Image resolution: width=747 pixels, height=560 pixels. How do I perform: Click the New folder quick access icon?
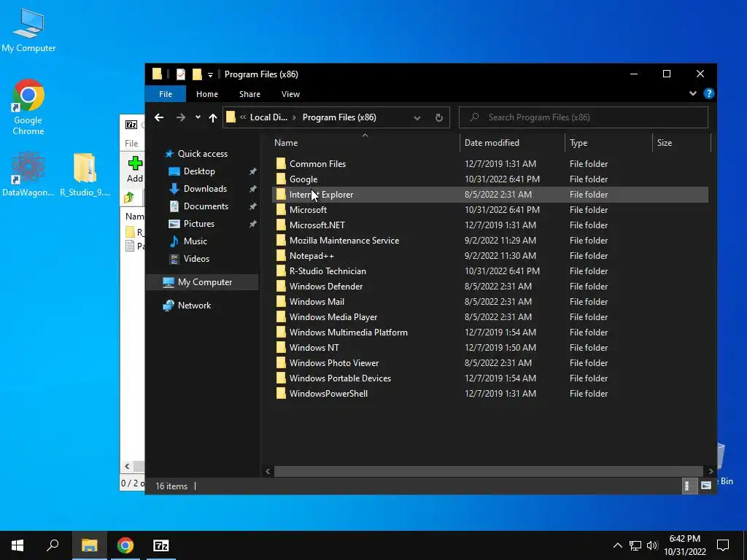197,74
